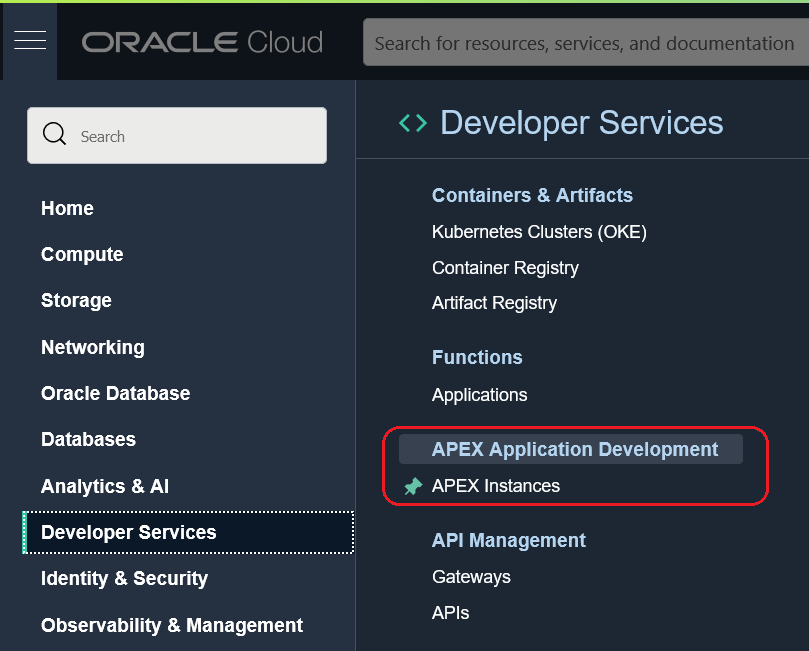
Task: Click the Developer Services code brackets icon
Action: (412, 123)
